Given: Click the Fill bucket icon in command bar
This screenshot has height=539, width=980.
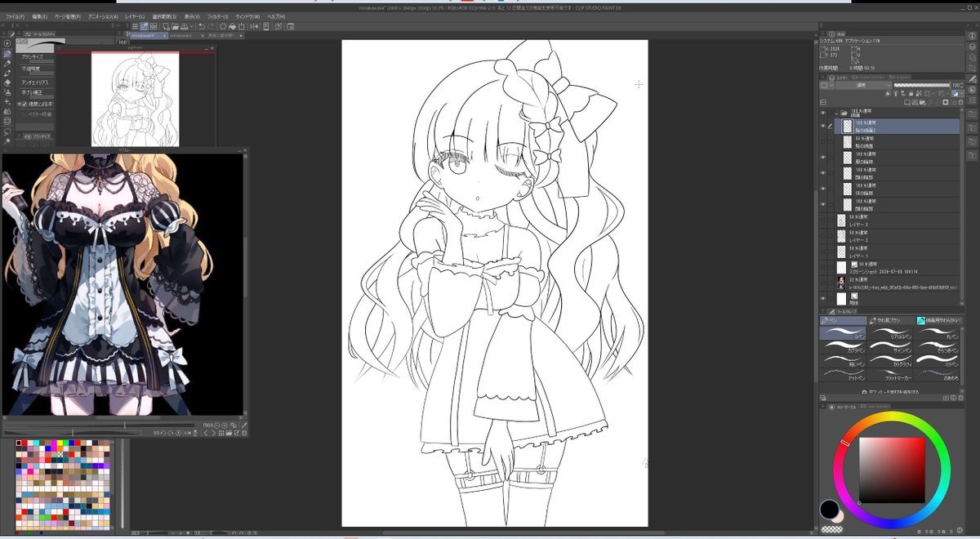Looking at the screenshot, I should point(232,26).
